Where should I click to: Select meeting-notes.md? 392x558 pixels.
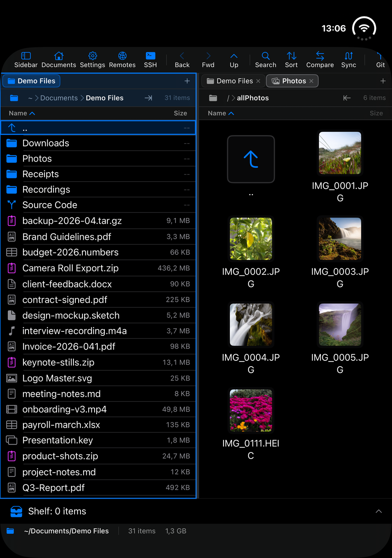click(98, 394)
